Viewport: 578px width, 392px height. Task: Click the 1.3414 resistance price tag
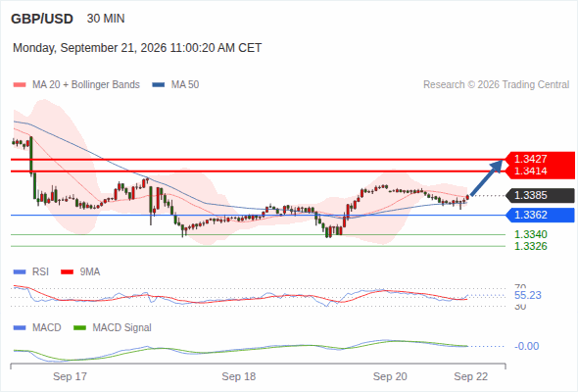coord(541,171)
